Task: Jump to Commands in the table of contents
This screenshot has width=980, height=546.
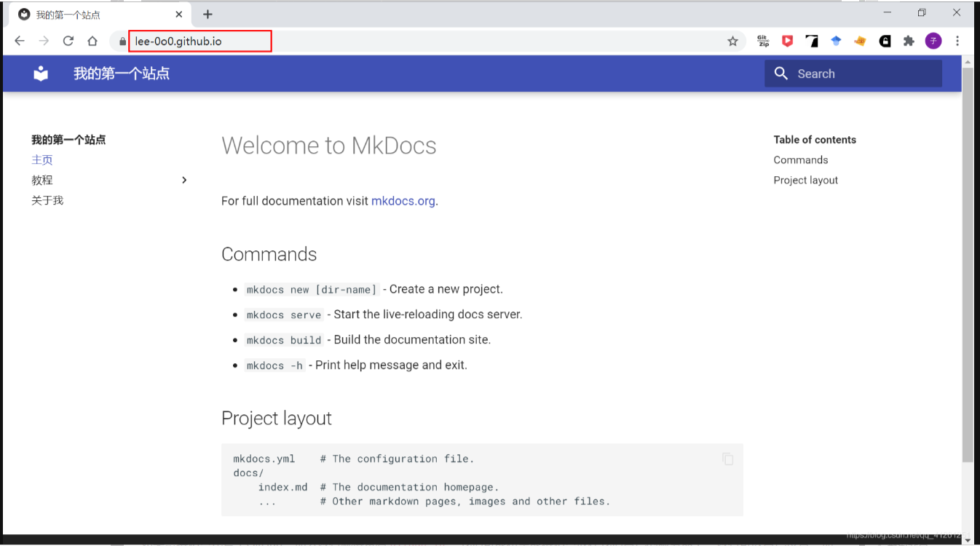Action: point(801,160)
